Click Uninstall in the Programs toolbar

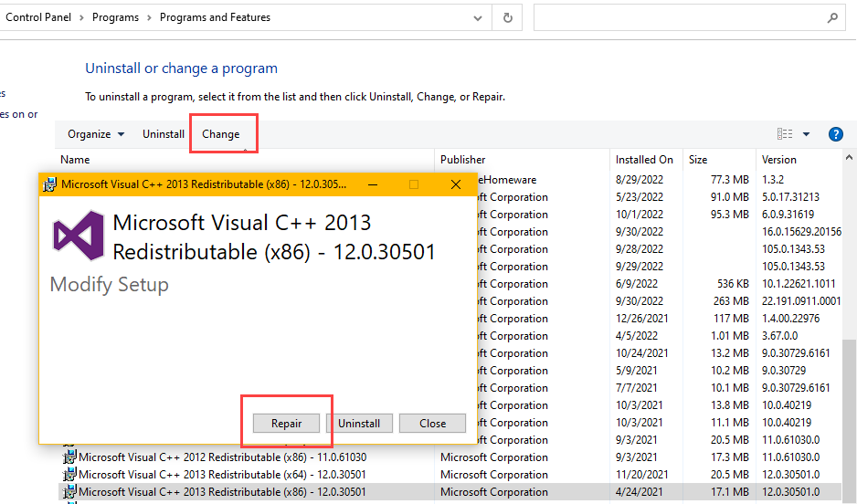coord(164,134)
